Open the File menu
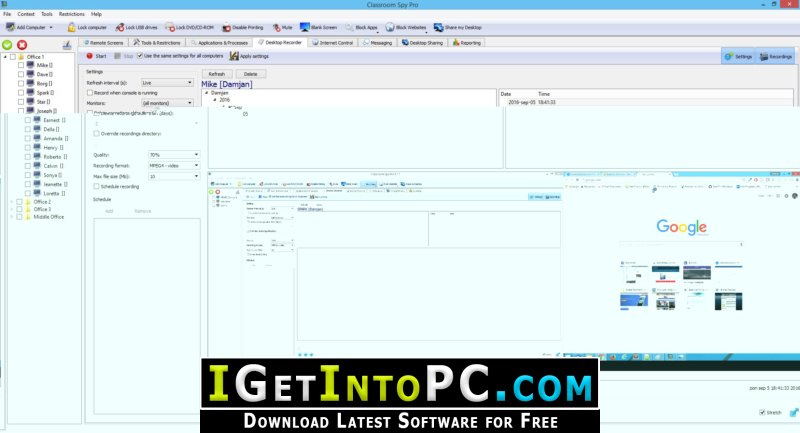This screenshot has width=800, height=433. click(x=7, y=14)
